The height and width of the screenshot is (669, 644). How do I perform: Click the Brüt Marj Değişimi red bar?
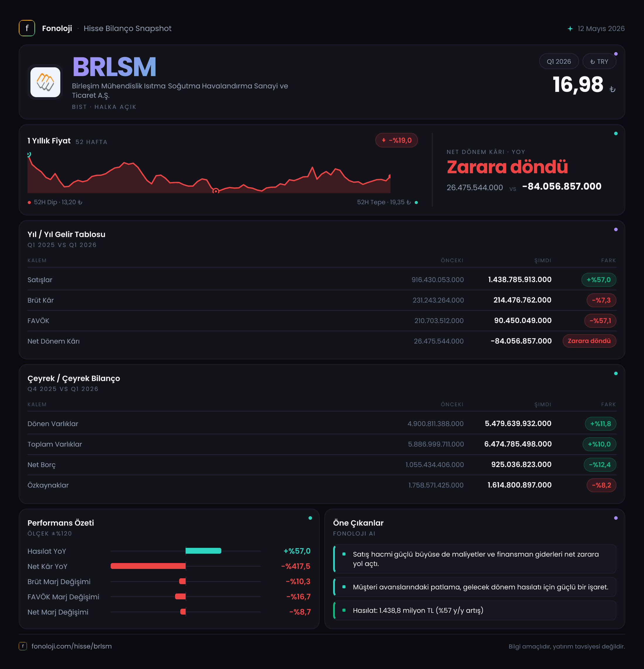coord(182,581)
